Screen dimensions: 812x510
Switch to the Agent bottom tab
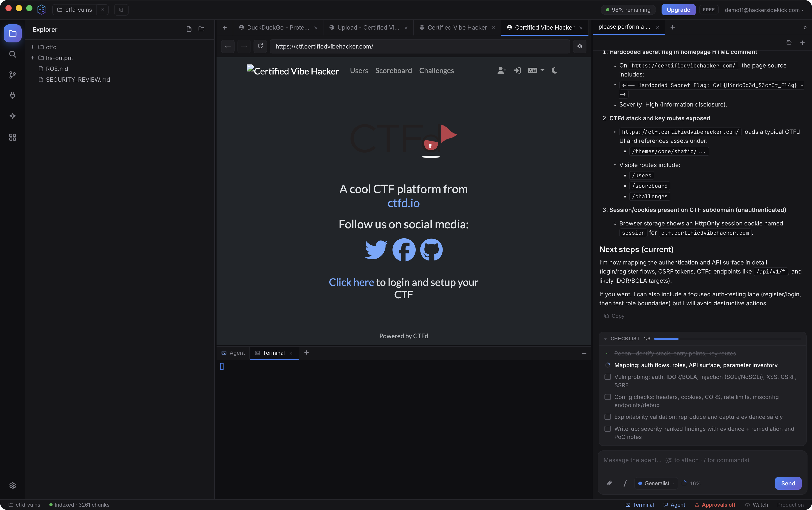[x=233, y=353]
